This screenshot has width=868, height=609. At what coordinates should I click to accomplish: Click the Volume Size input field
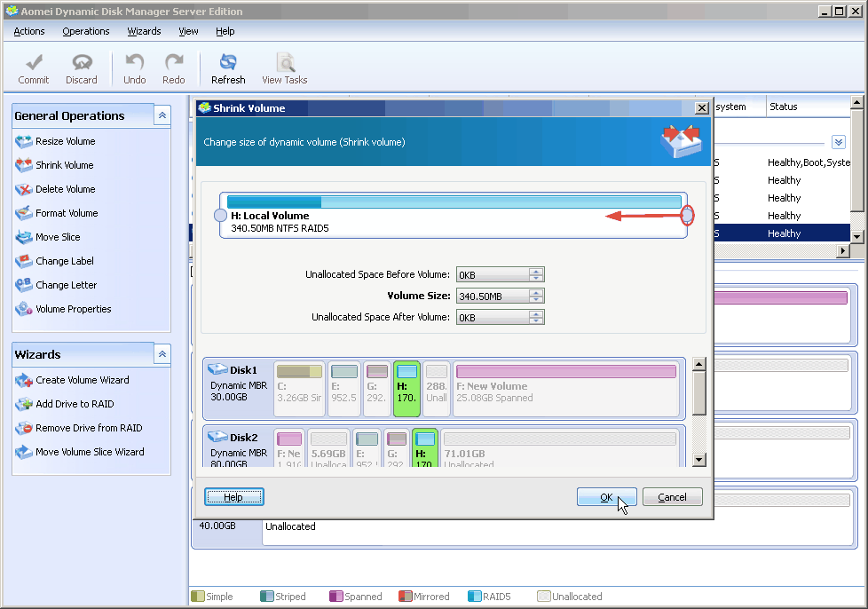493,297
